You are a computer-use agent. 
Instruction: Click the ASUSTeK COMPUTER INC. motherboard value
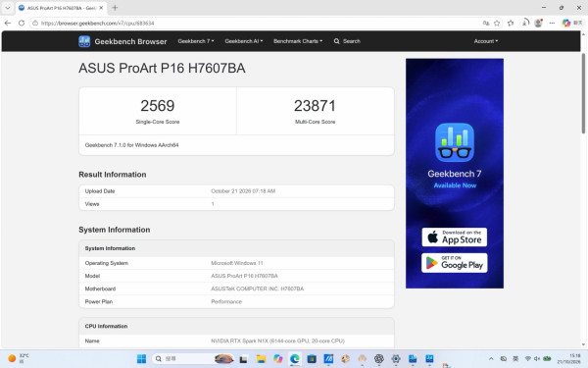257,289
